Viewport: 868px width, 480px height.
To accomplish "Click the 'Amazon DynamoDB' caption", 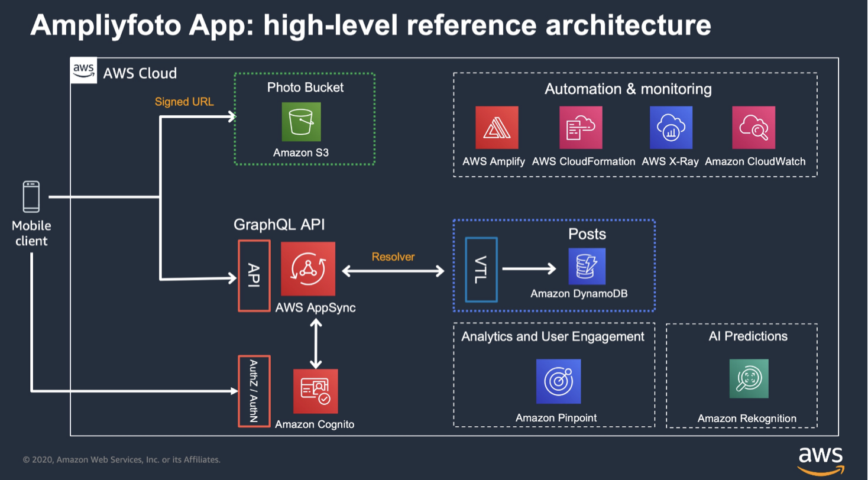I will coord(579,294).
